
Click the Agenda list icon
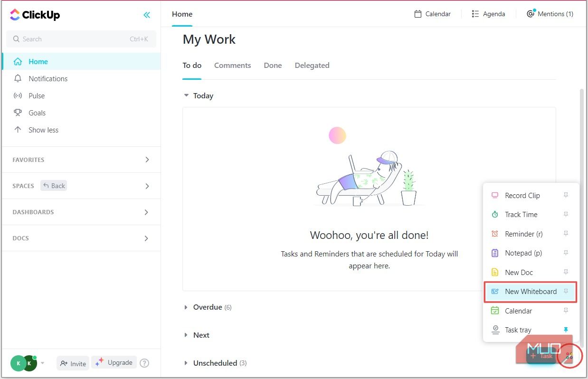point(475,14)
